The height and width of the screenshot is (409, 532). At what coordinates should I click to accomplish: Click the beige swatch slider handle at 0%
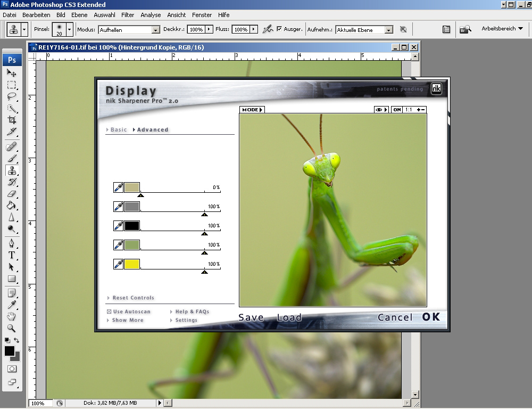[x=141, y=195]
